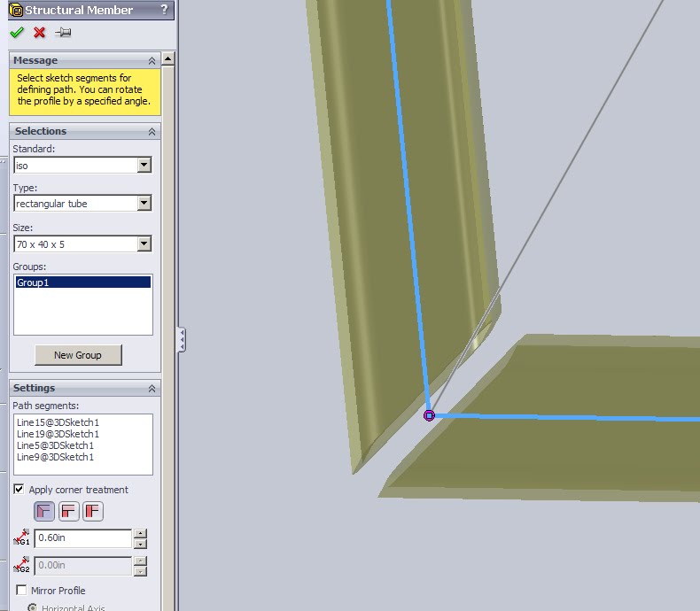Open the Size dropdown showing 70 x 40 x 5
This screenshot has height=611, width=700.
pyautogui.click(x=144, y=244)
